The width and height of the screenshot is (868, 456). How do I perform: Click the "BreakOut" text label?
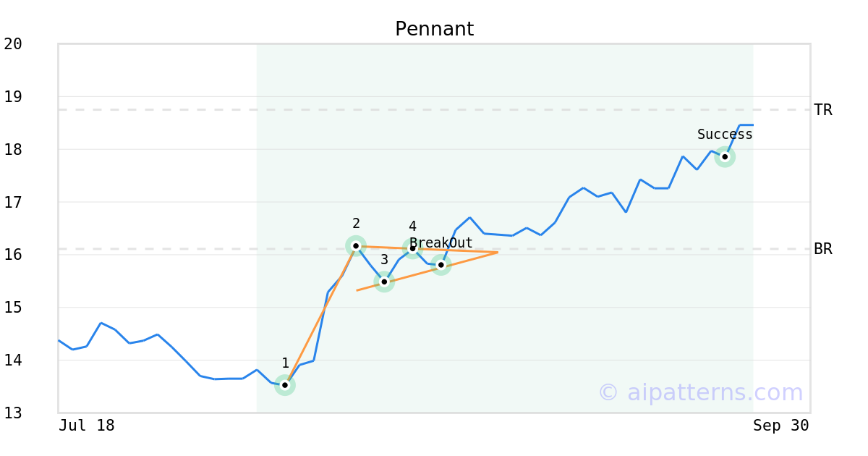click(441, 243)
